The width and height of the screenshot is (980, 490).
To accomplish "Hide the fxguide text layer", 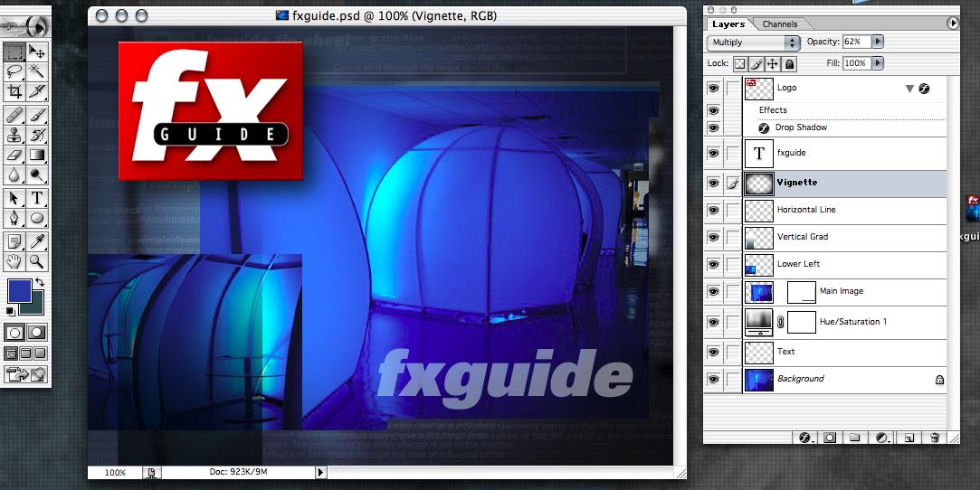I will [x=713, y=154].
